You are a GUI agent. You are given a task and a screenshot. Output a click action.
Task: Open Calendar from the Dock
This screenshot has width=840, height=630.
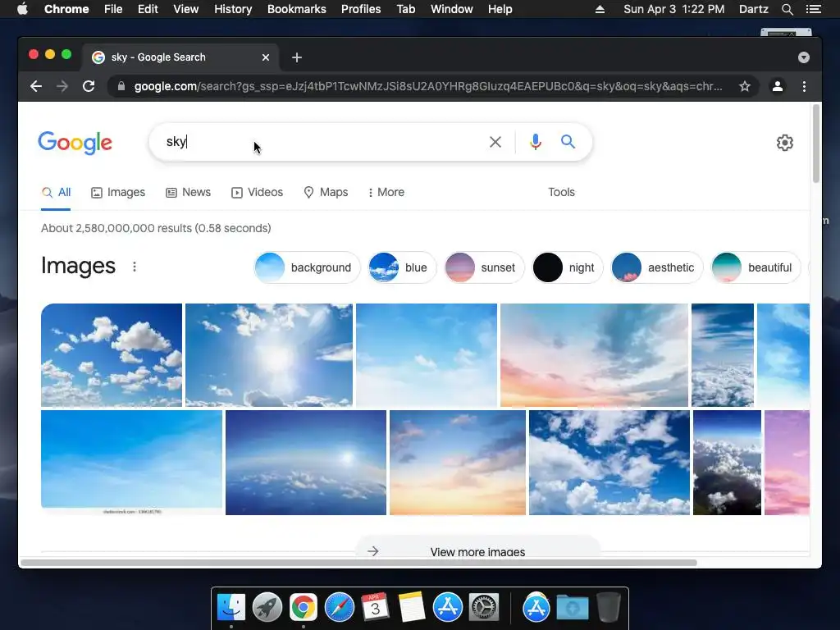376,608
